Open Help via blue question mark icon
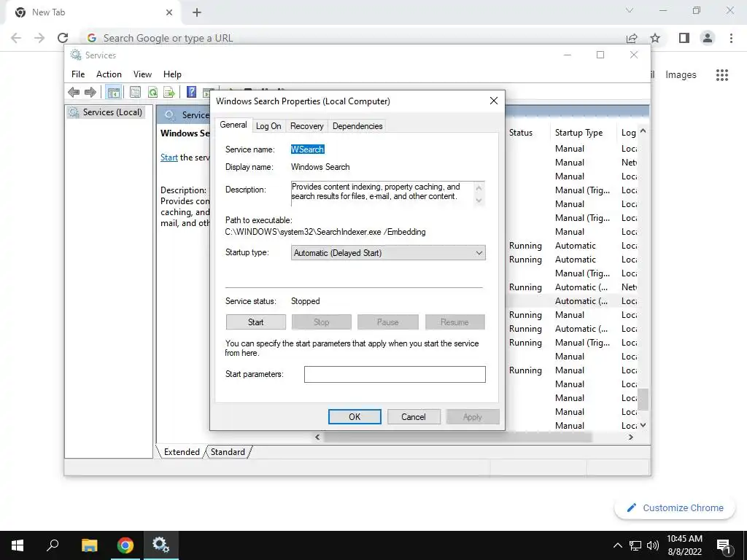Image resolution: width=747 pixels, height=560 pixels. [x=191, y=92]
